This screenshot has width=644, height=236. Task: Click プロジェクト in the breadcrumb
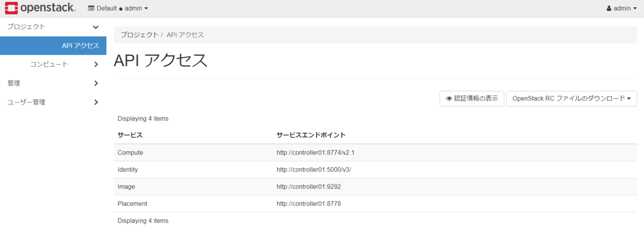[x=140, y=34]
